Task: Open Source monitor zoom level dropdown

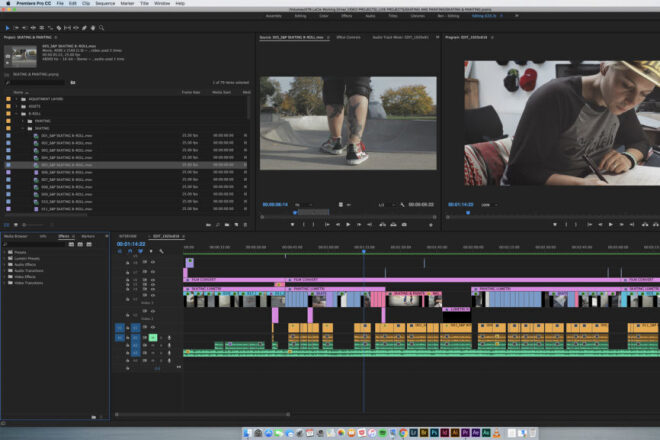Action: [x=303, y=205]
